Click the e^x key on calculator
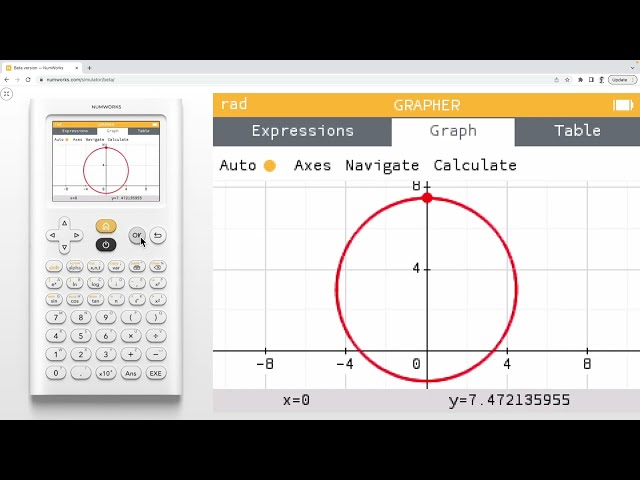 click(x=54, y=283)
